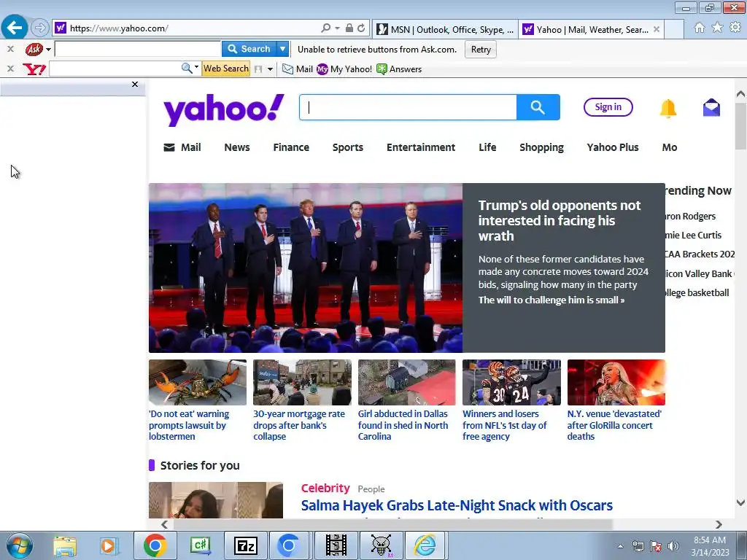747x560 pixels.
Task: Open 'The will to challenge him is small' link
Action: click(551, 300)
